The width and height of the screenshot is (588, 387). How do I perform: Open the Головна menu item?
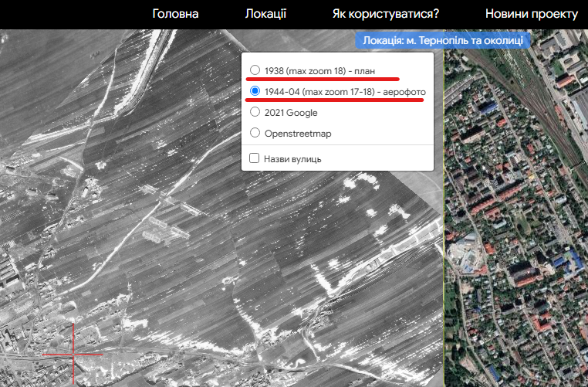tap(175, 14)
